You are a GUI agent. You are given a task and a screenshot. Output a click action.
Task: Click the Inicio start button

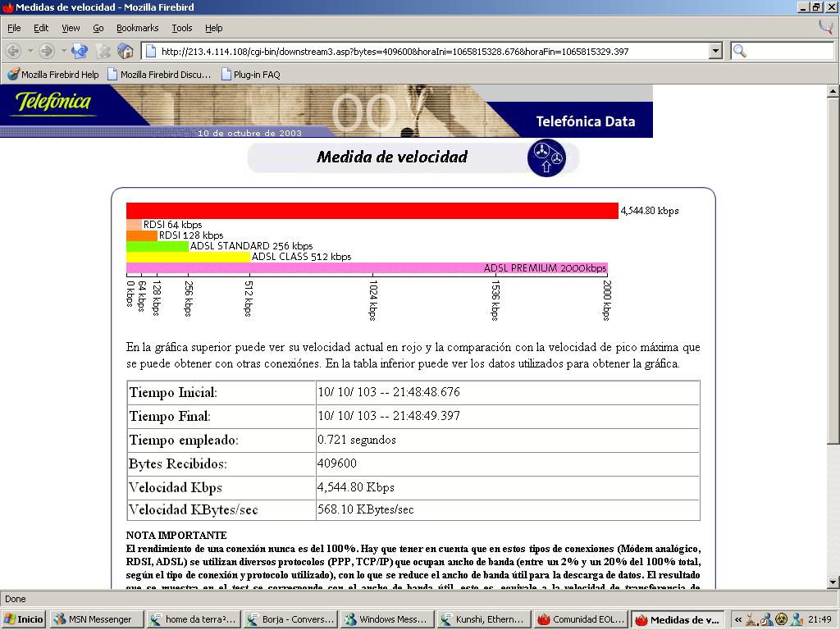coord(23,619)
